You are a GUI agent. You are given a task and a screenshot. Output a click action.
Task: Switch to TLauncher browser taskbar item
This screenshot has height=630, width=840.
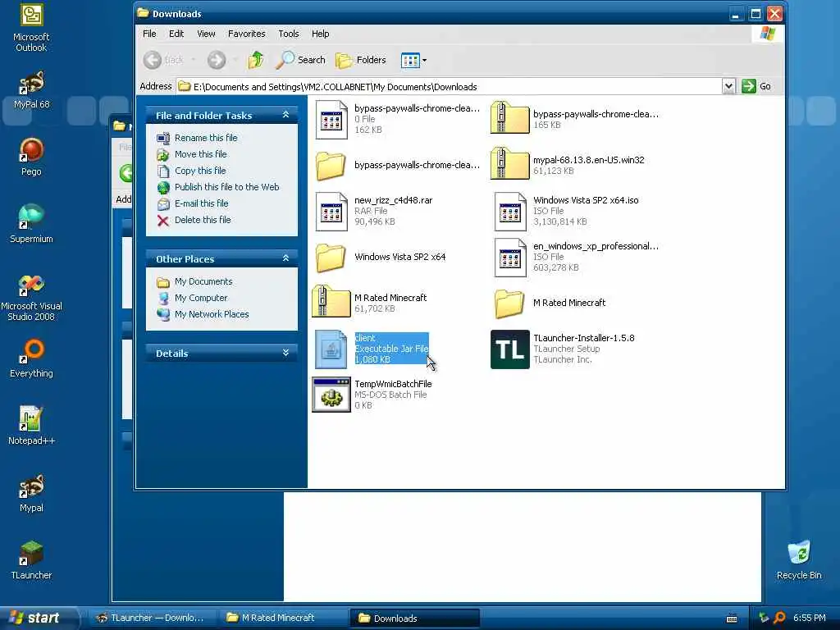coord(151,618)
